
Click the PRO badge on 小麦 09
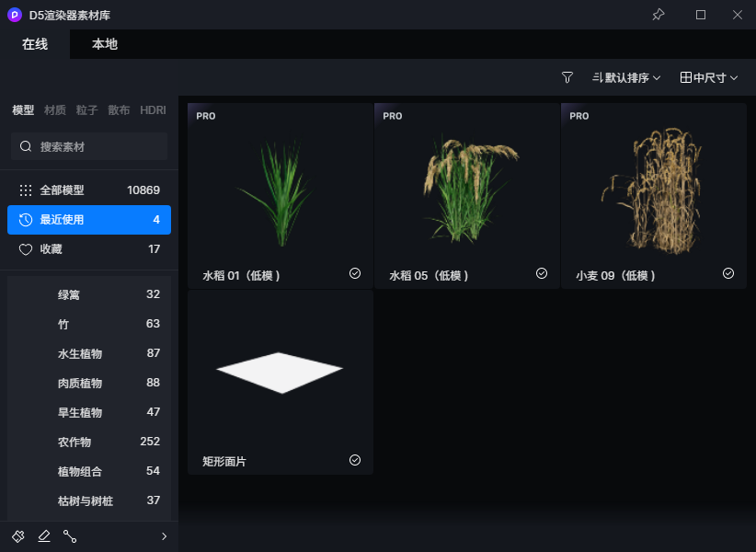pos(579,116)
